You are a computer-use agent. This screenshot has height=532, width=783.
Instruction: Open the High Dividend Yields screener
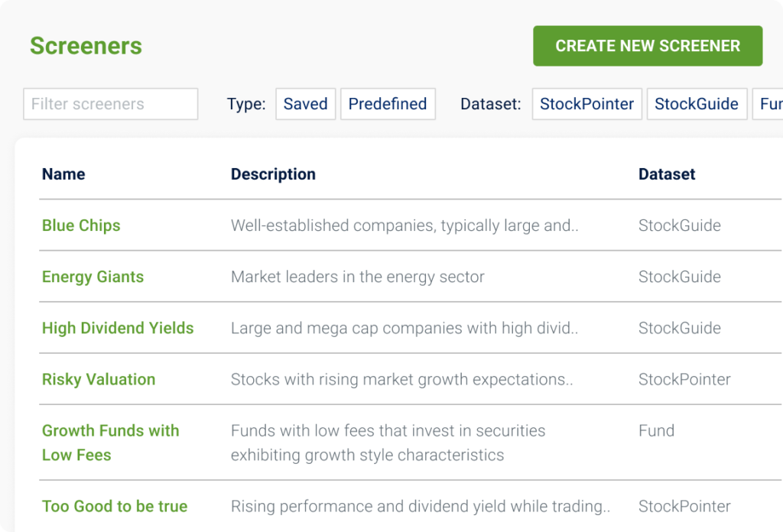click(118, 328)
